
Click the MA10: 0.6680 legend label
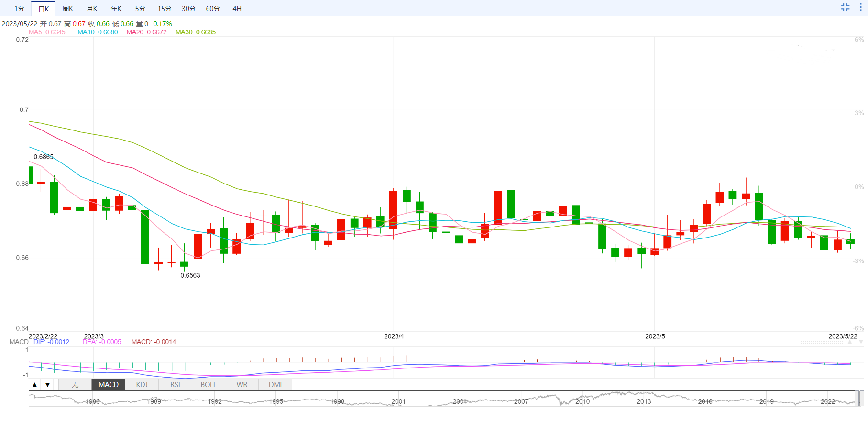(98, 32)
